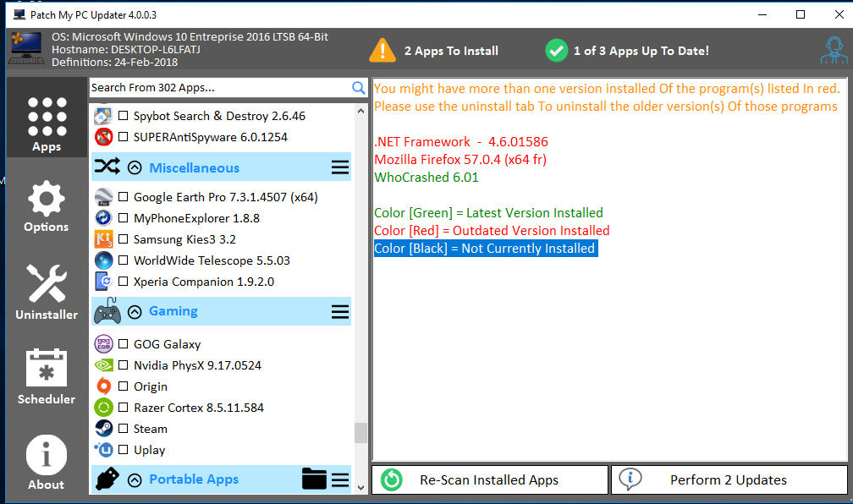Viewport: 853px width, 504px height.
Task: Click the MyPhoneExplorer icon
Action: [103, 218]
